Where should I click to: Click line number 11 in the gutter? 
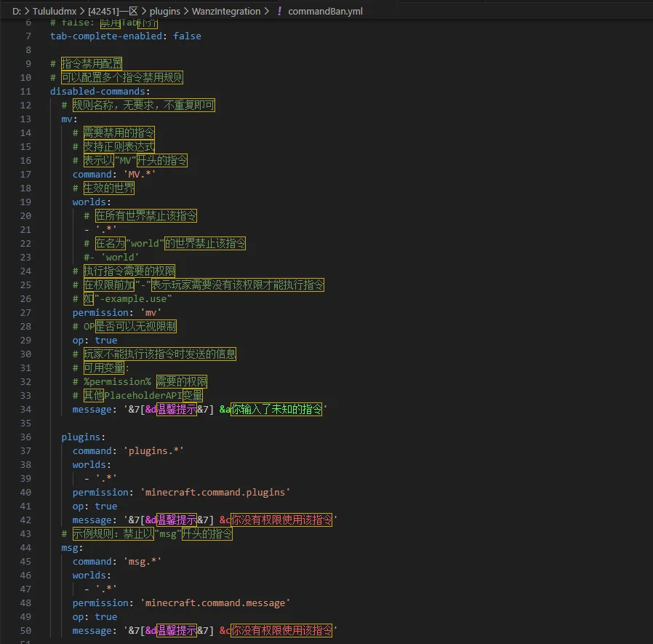click(x=25, y=91)
